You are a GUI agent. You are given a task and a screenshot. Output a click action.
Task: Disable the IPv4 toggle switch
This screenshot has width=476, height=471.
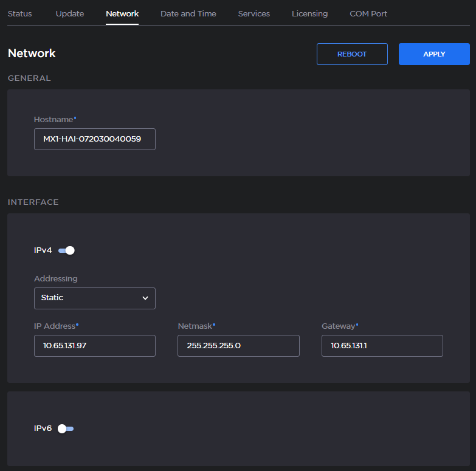coord(66,250)
